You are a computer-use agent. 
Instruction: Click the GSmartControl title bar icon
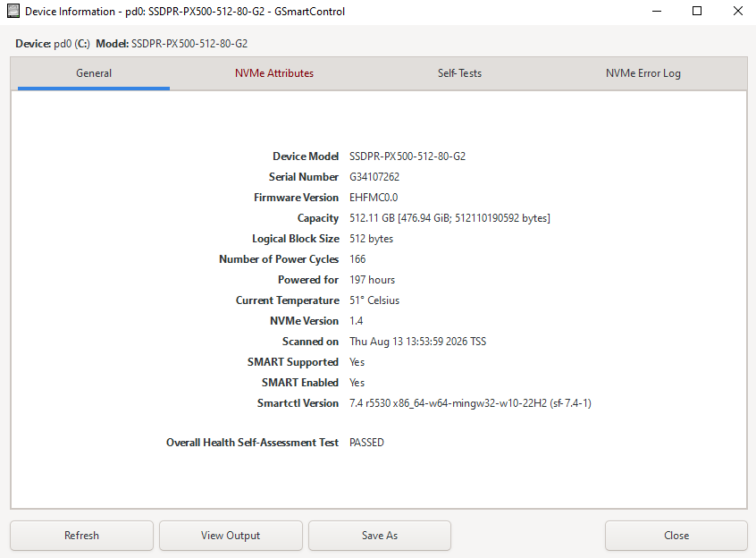pos(13,11)
